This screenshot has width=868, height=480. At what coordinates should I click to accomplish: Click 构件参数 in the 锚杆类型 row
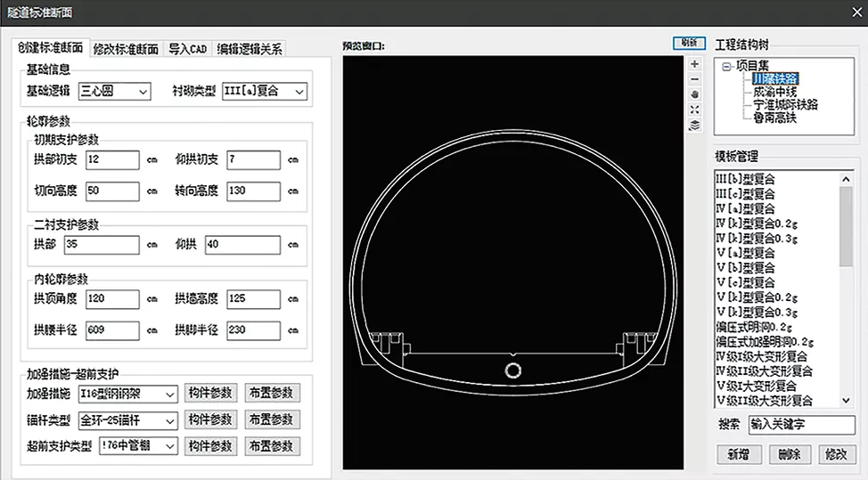pyautogui.click(x=210, y=419)
